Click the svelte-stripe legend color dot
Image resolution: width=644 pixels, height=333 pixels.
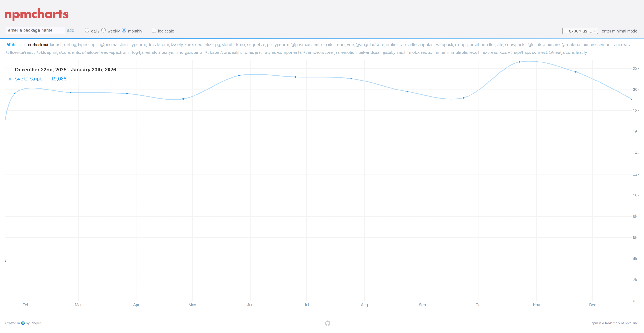point(10,79)
